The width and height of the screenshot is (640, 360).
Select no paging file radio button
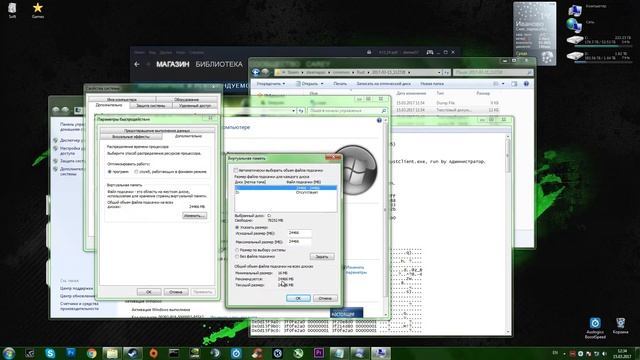[237, 256]
